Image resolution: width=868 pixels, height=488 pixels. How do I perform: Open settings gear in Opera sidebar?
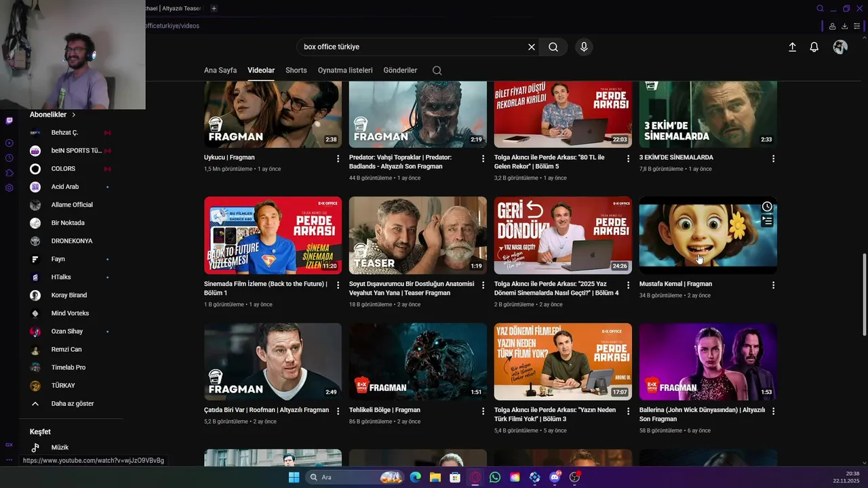tap(9, 188)
